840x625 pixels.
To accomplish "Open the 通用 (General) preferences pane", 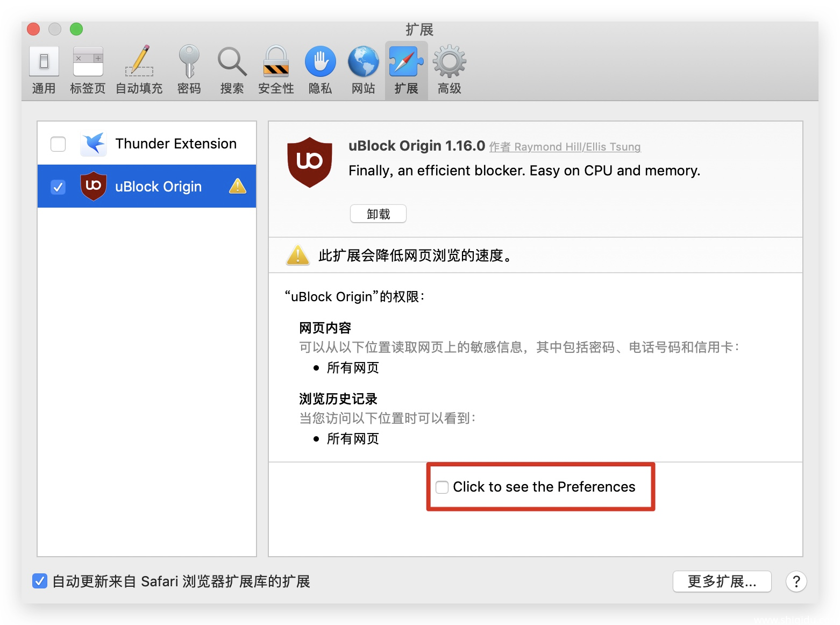I will pyautogui.click(x=44, y=71).
